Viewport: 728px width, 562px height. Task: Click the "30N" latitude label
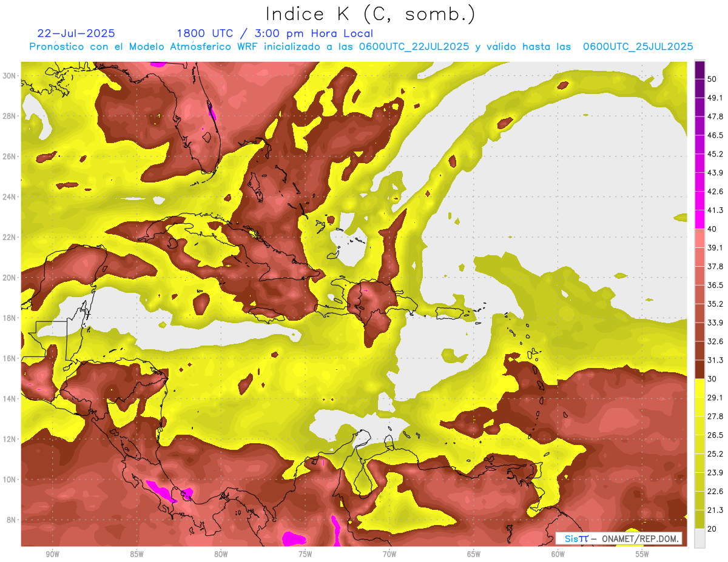(x=10, y=76)
